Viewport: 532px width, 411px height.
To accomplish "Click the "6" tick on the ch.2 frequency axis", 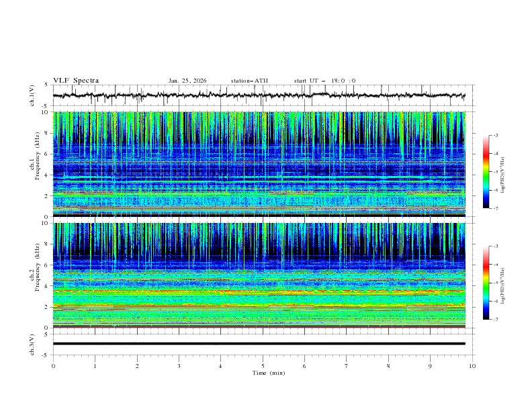I will 48,265.
